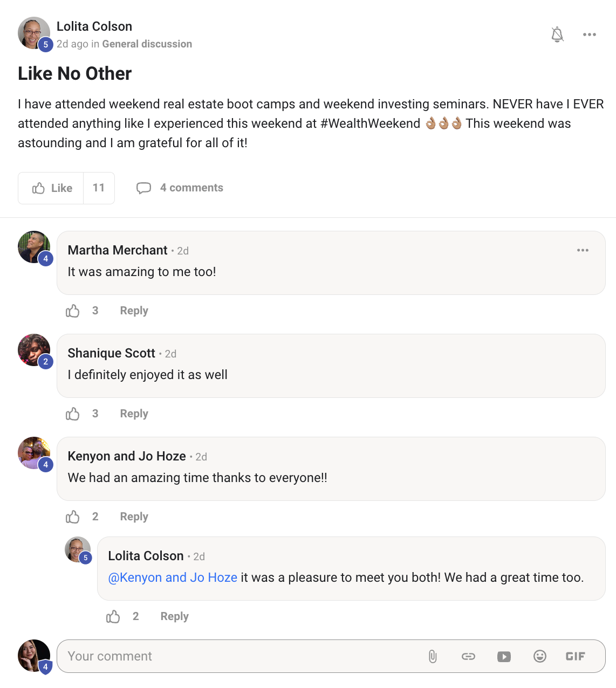Image resolution: width=616 pixels, height=688 pixels.
Task: Like Lolita Colson's nested reply
Action: point(113,617)
